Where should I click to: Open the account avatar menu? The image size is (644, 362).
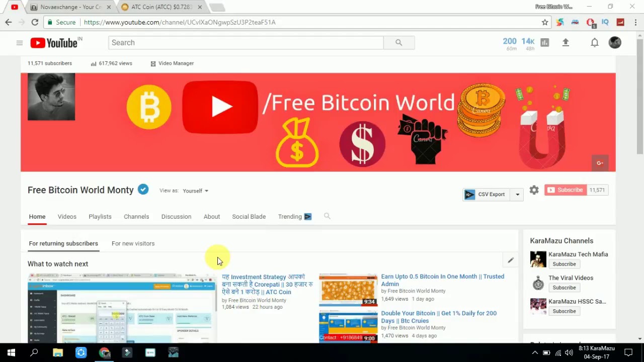coord(615,43)
